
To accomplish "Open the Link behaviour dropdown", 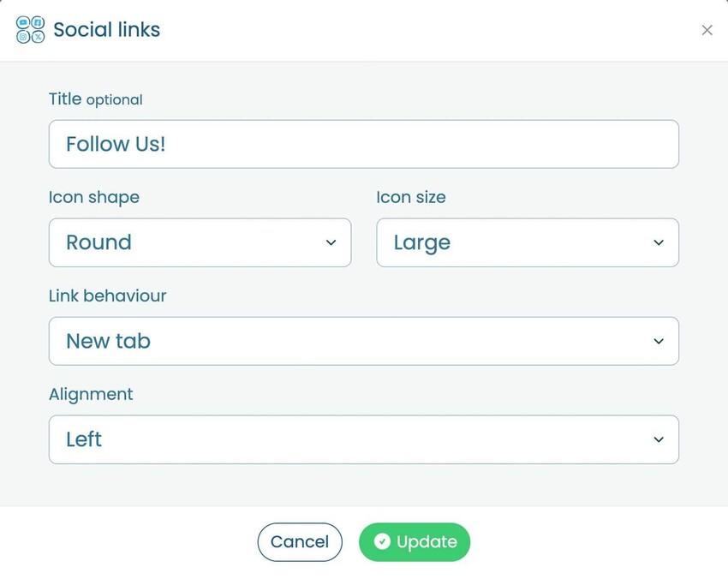I will (363, 341).
